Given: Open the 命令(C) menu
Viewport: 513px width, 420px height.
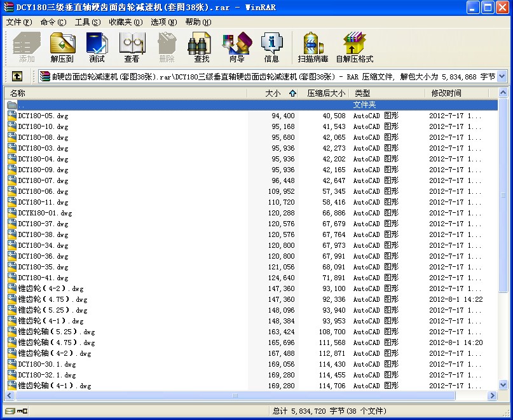Looking at the screenshot, I should click(x=53, y=22).
